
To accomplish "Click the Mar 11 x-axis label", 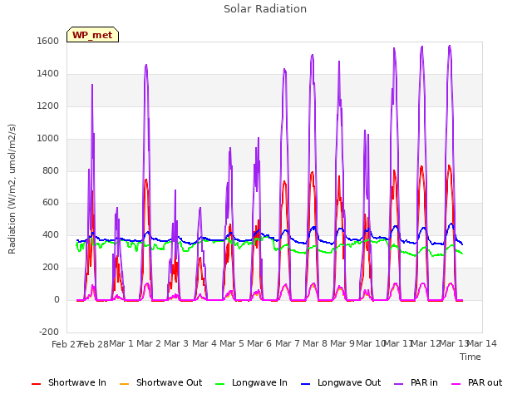I will point(398,343).
